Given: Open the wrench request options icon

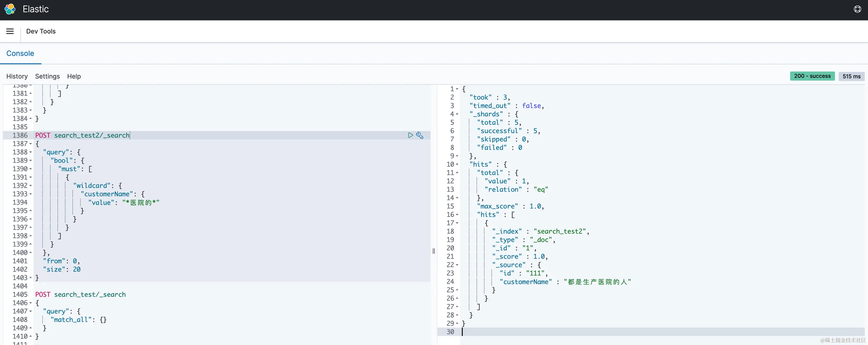Looking at the screenshot, I should coord(420,135).
